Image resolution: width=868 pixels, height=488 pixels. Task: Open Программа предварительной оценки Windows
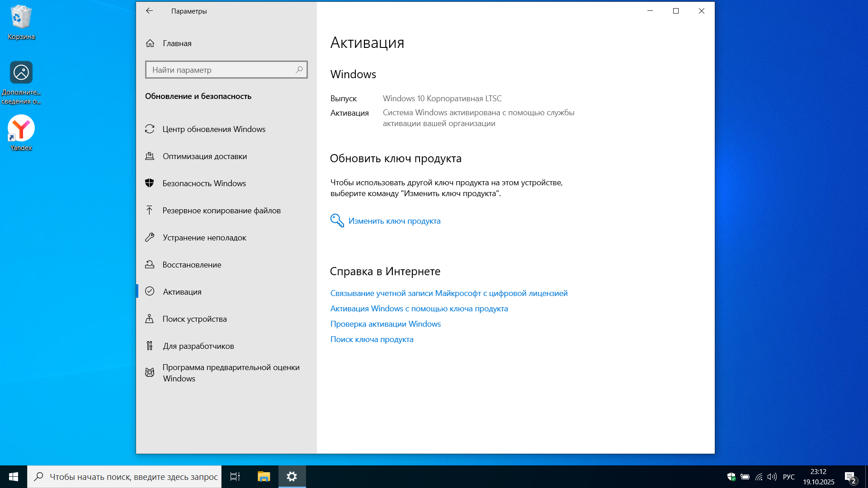pos(231,373)
